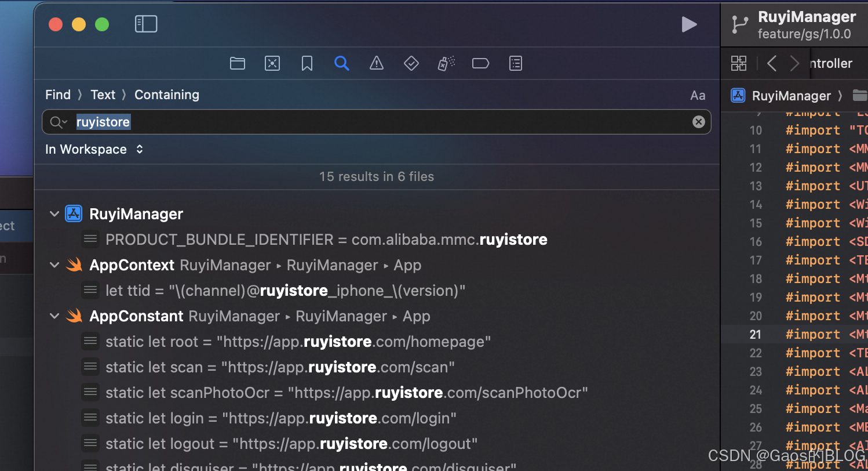868x471 pixels.
Task: Collapse the RuyiManager results group
Action: [54, 214]
